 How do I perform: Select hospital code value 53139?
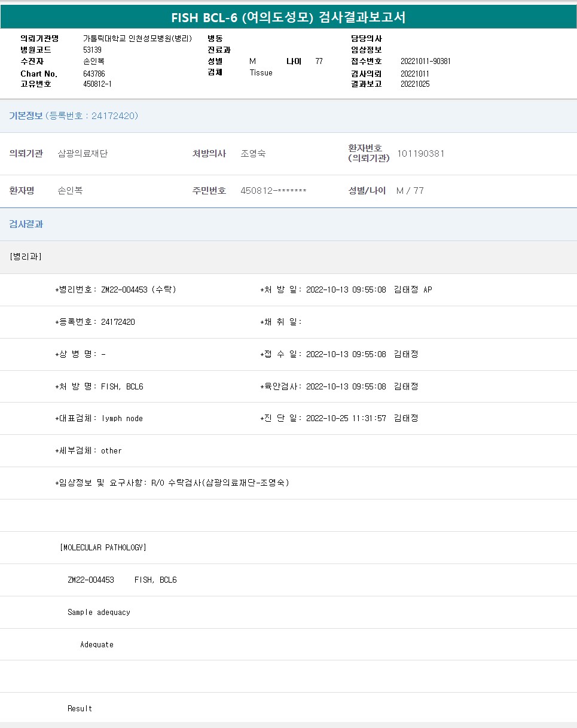92,50
